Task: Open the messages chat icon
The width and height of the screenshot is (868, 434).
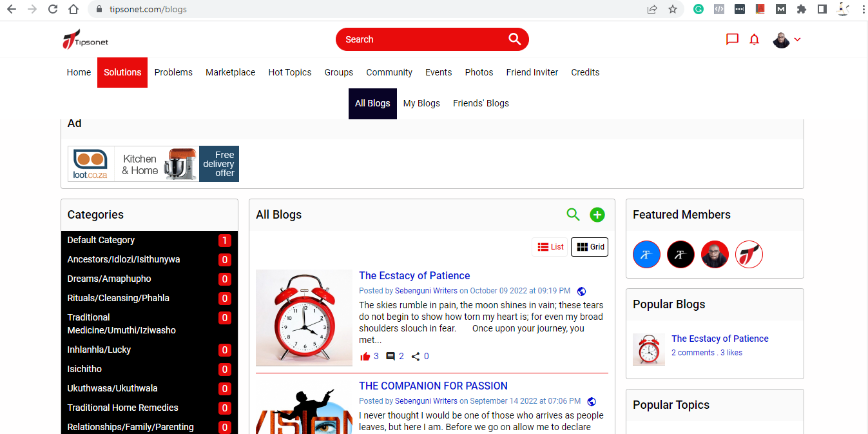Action: tap(732, 39)
